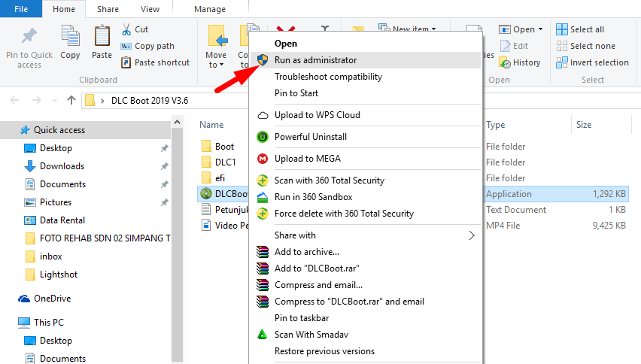
Task: Click the Cut scissors icon
Action: [126, 29]
